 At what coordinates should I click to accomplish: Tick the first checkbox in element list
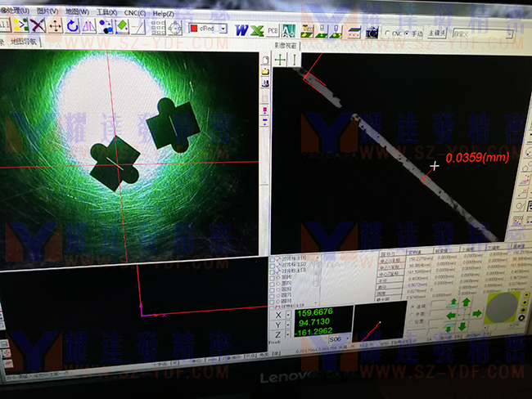pos(272,260)
